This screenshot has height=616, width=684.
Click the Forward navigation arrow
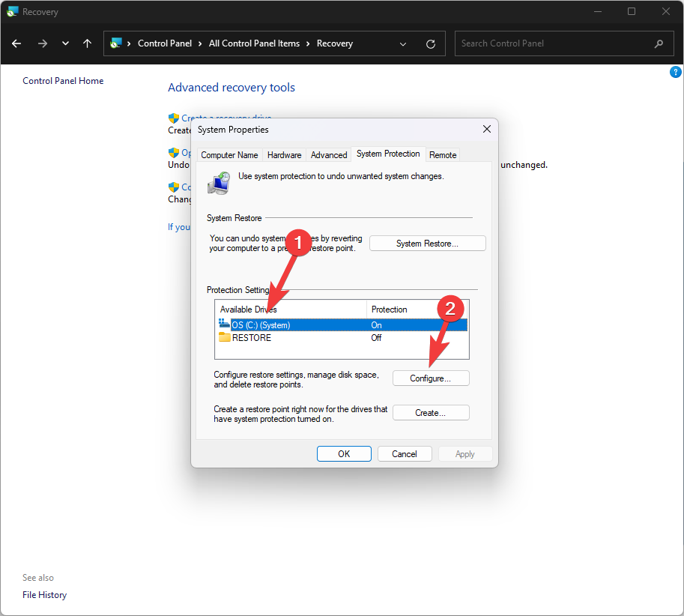tap(42, 43)
